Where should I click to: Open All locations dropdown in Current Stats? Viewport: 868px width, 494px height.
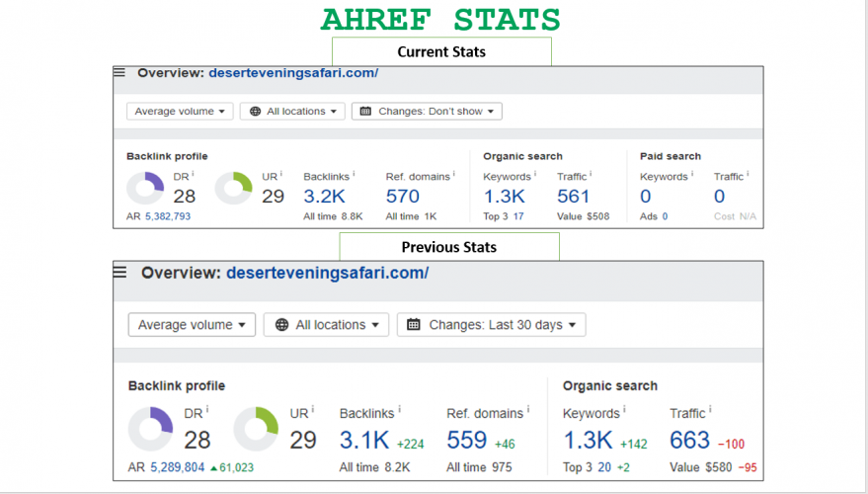pos(292,112)
